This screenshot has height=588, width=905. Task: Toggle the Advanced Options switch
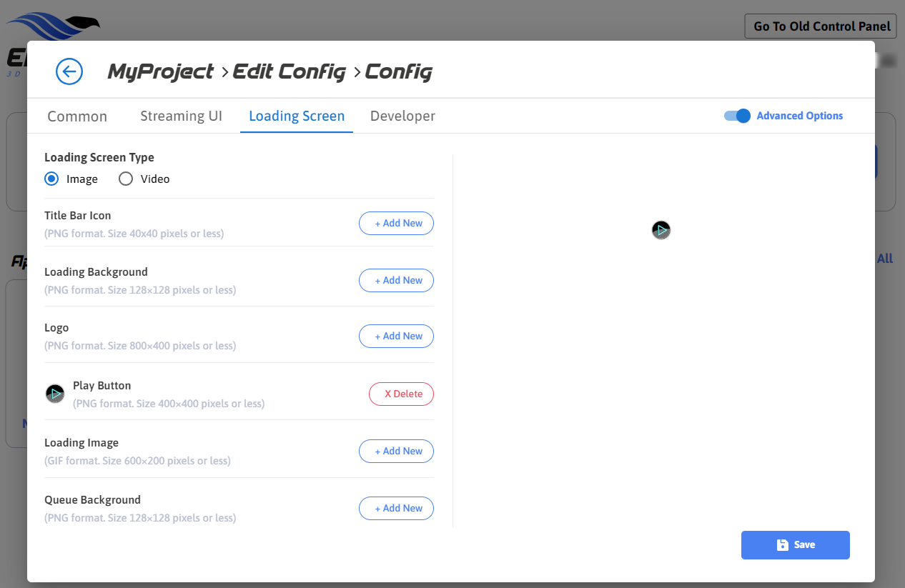tap(737, 116)
